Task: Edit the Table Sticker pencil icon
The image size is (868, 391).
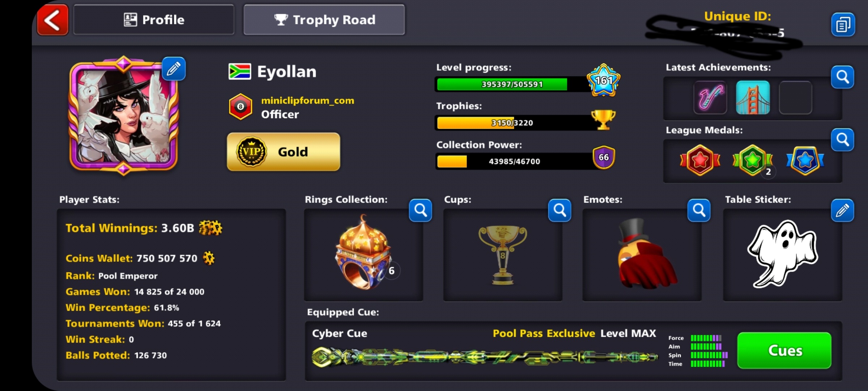Action: [843, 210]
